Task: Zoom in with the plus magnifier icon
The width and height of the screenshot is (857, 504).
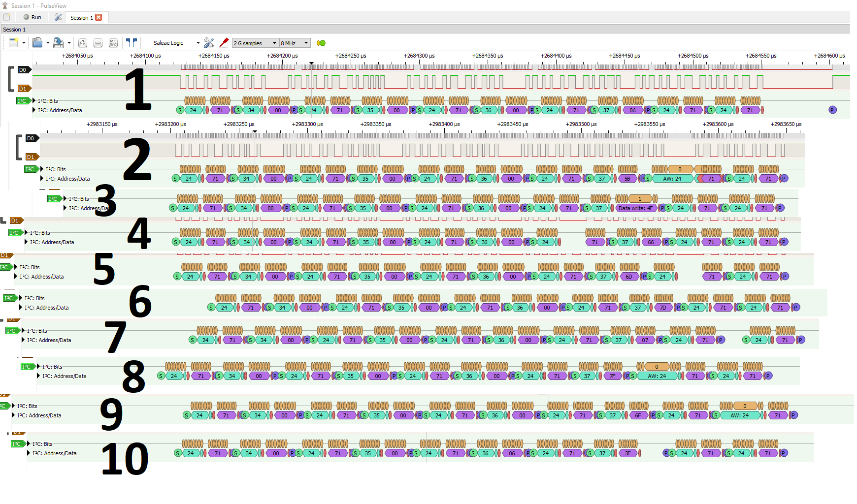Action: tap(83, 43)
